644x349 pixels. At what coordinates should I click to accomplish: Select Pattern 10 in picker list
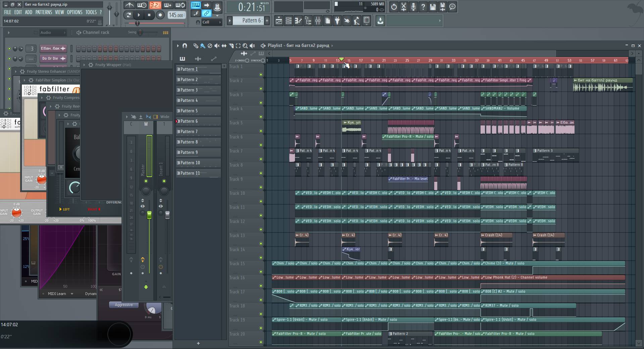click(198, 163)
